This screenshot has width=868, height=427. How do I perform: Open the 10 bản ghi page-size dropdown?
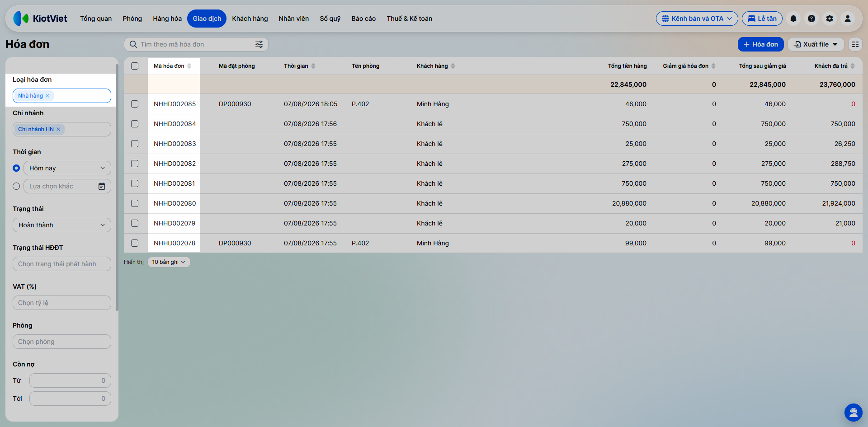point(169,262)
